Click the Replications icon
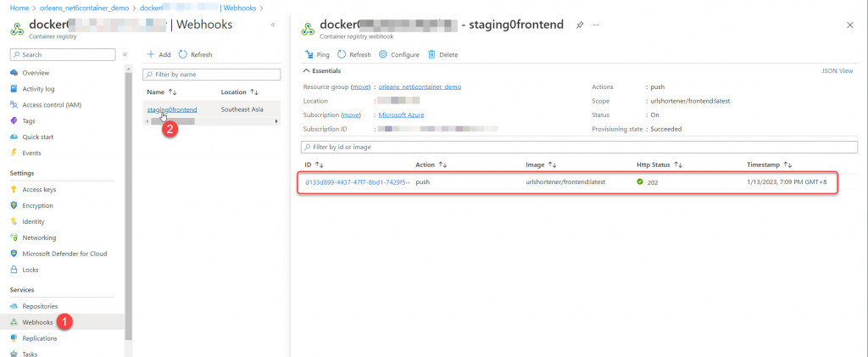 click(14, 338)
